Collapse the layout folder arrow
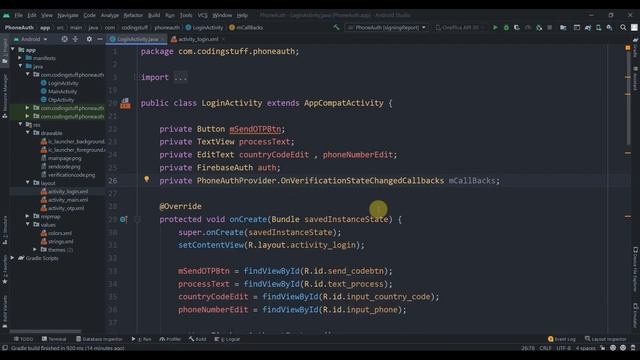The image size is (640, 360). [x=28, y=182]
